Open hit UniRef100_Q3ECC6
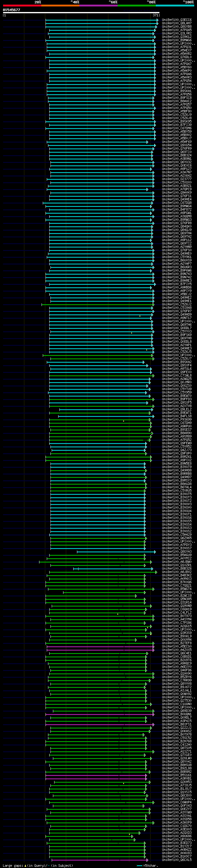Image resolution: width=197 pixels, height=868 pixels. (177, 20)
